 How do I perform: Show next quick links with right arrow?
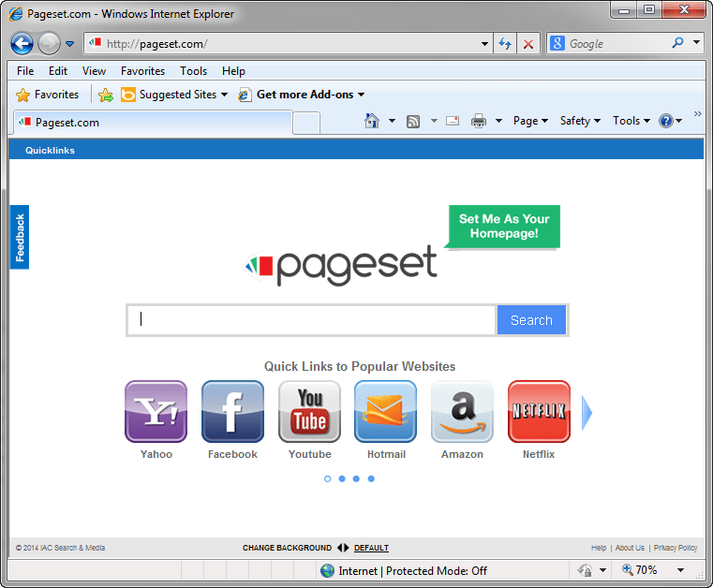click(587, 413)
